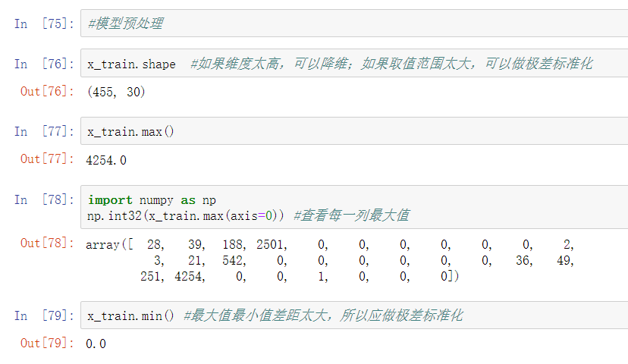Viewport: 628px width, 364px height.
Task: Click the x_train.max() code cell
Action: (354, 131)
